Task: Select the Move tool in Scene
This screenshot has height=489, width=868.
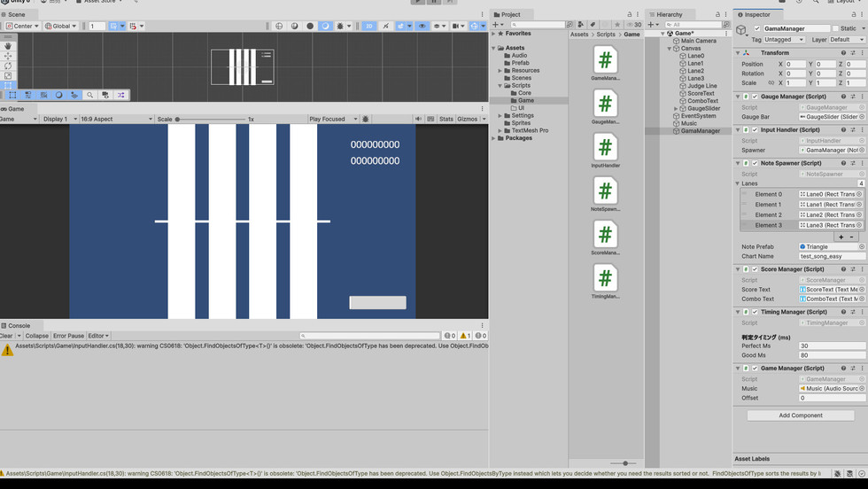Action: [x=8, y=56]
